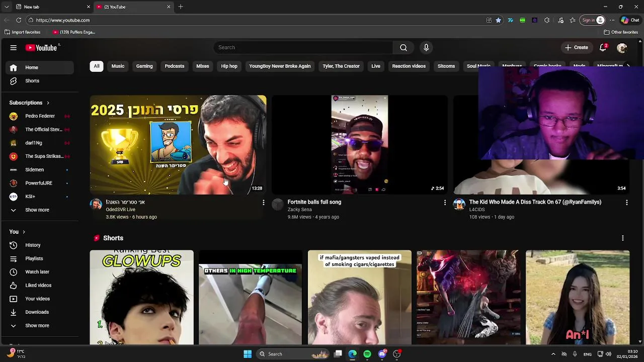Open the browser tab search dropdown
Viewport: 644px width, 362px height.
pos(6,7)
